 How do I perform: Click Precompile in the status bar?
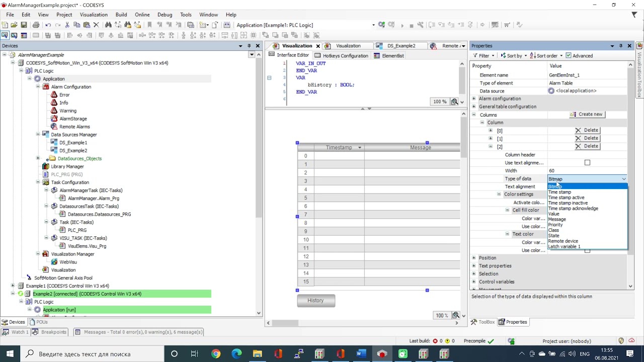474,341
